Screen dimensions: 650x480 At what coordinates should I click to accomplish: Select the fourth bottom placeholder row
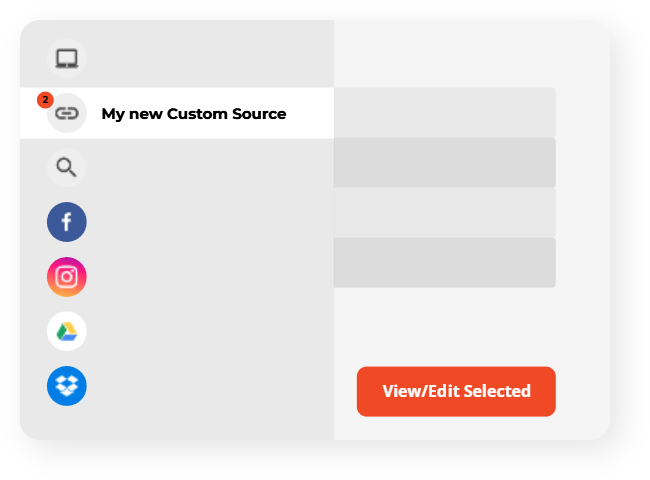point(445,262)
